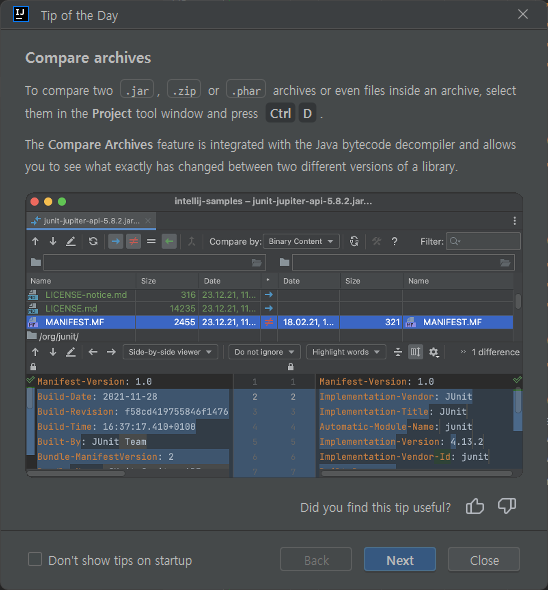Click the right arrow forward icon in the lower toolbar
548x590 pixels.
[111, 352]
